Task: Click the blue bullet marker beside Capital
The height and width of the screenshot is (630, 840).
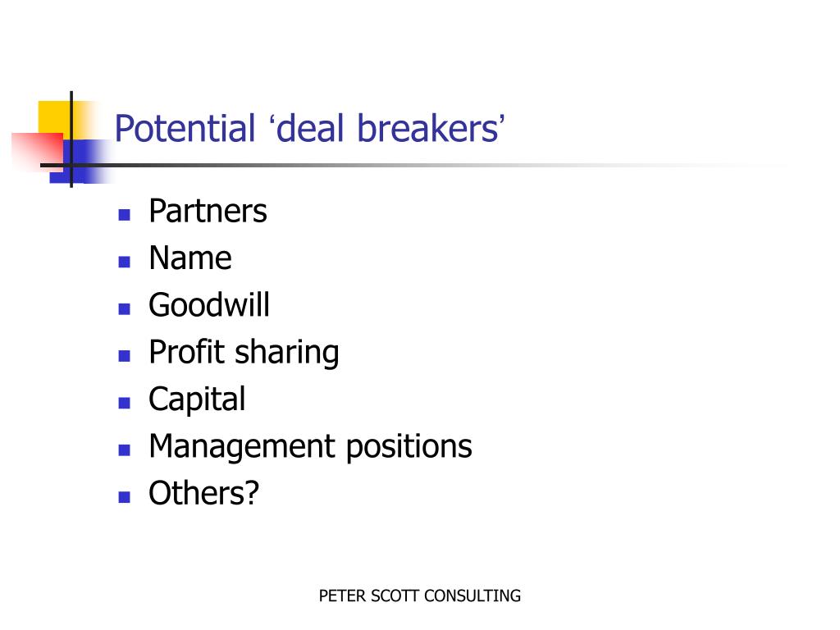Action: pos(125,403)
